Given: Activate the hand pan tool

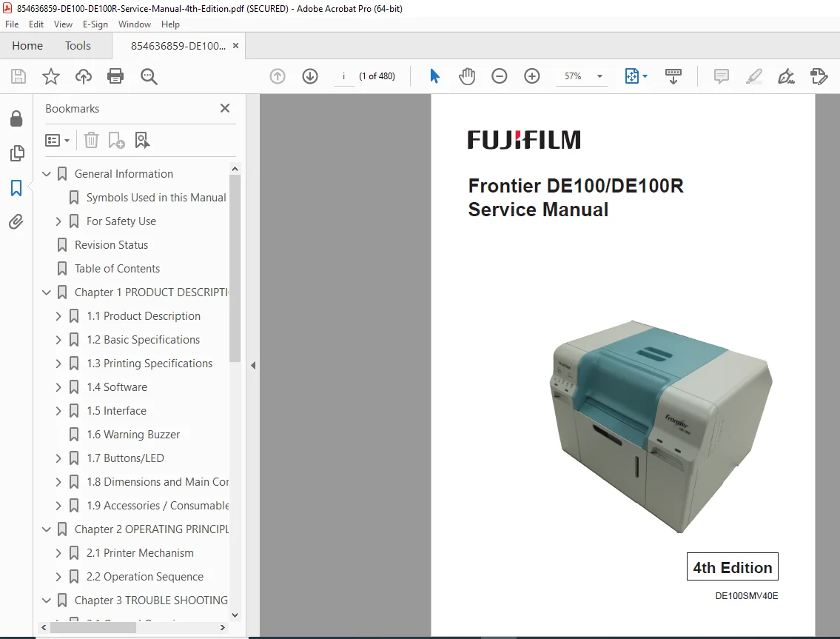Looking at the screenshot, I should 466,76.
